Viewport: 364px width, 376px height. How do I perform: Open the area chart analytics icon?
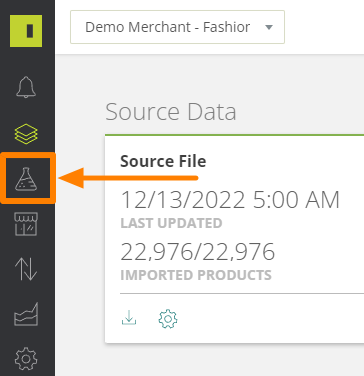pos(26,314)
